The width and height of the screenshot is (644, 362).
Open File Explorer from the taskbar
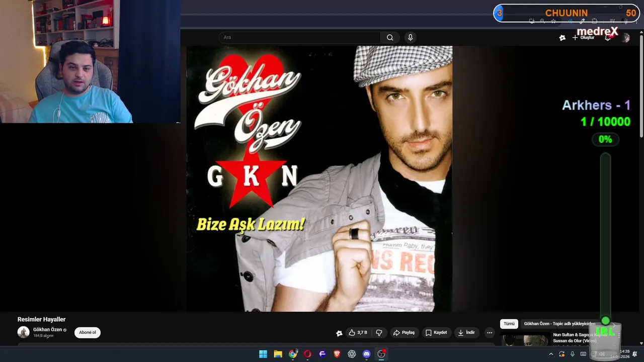tap(278, 354)
